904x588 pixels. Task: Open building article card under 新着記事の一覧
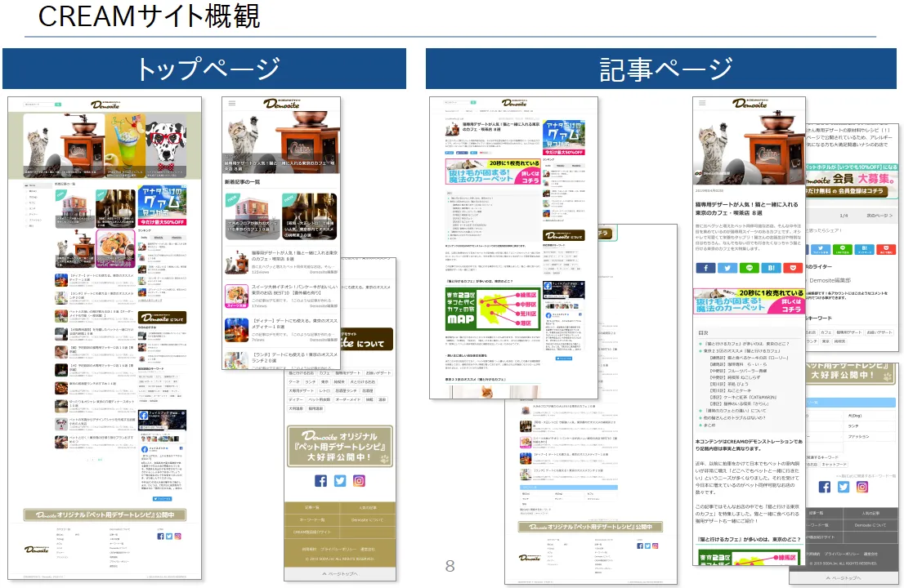(252, 216)
